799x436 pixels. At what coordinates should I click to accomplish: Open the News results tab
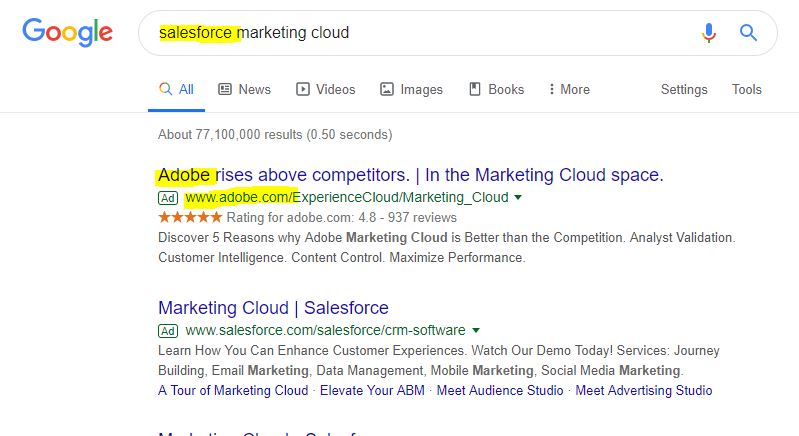click(245, 89)
